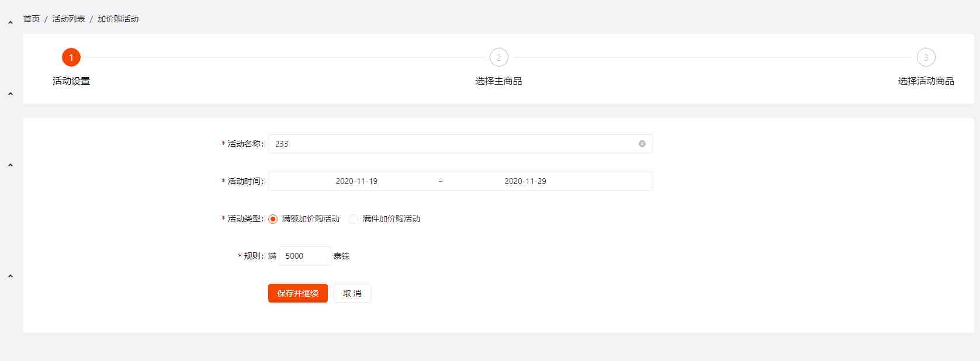Click 选择主商品 step label

click(498, 81)
